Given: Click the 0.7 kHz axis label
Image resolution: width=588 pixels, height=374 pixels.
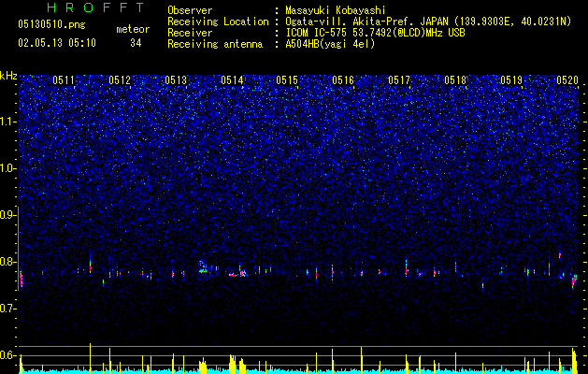Looking at the screenshot, I should 7,309.
